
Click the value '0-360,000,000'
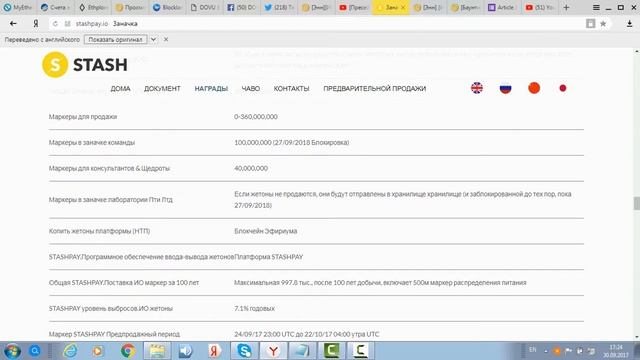click(256, 117)
